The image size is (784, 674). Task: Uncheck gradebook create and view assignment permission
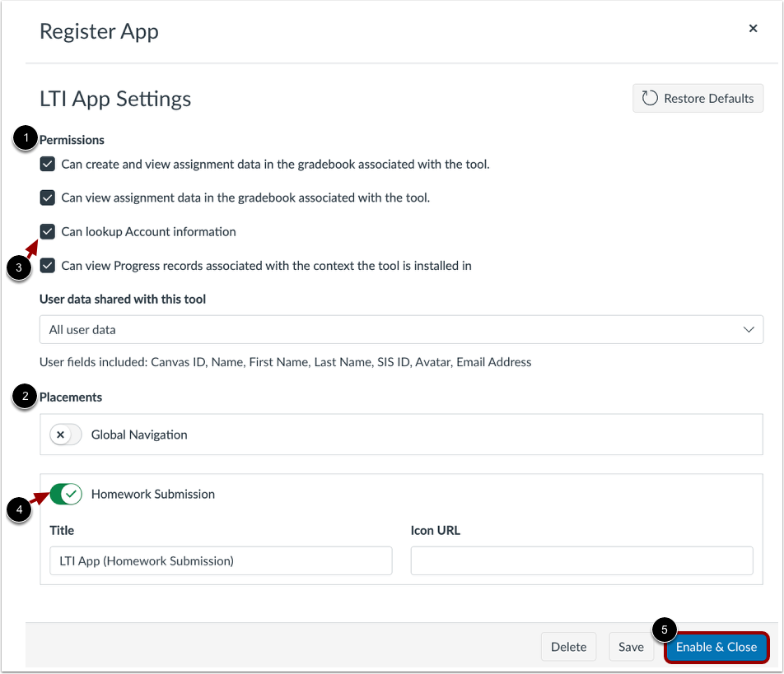[47, 164]
